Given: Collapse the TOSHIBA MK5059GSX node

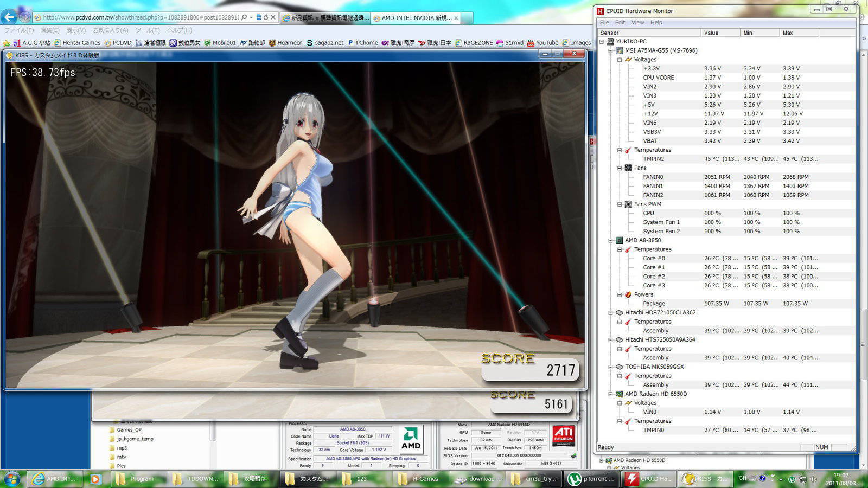Looking at the screenshot, I should [x=611, y=367].
